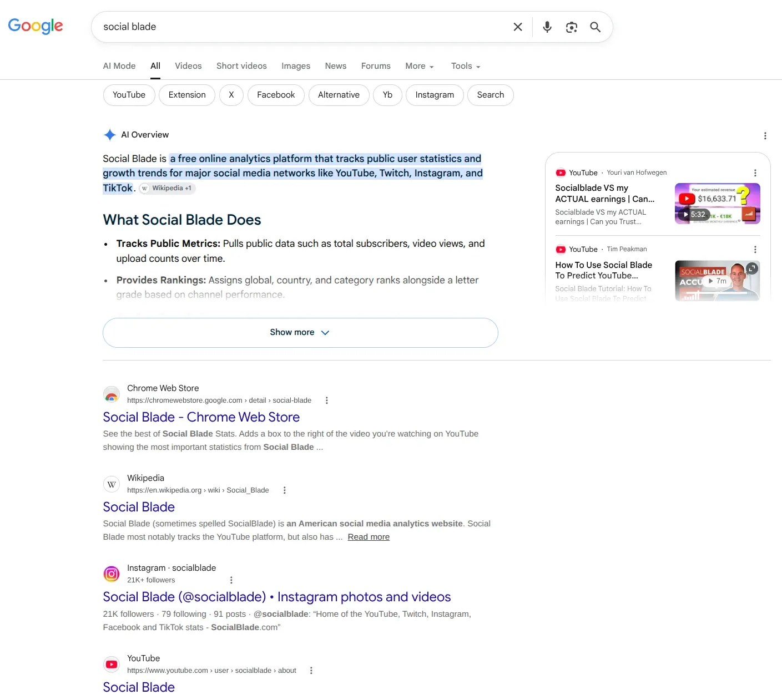Select the Search filter chip

click(491, 95)
